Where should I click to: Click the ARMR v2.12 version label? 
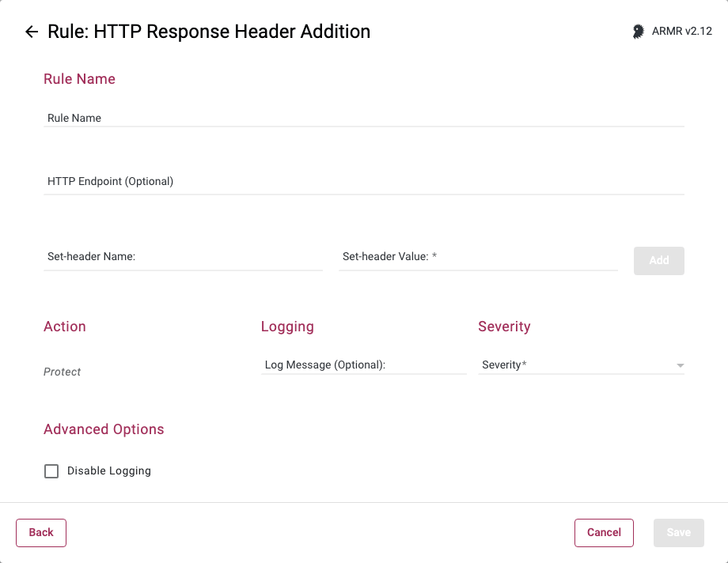pos(682,32)
